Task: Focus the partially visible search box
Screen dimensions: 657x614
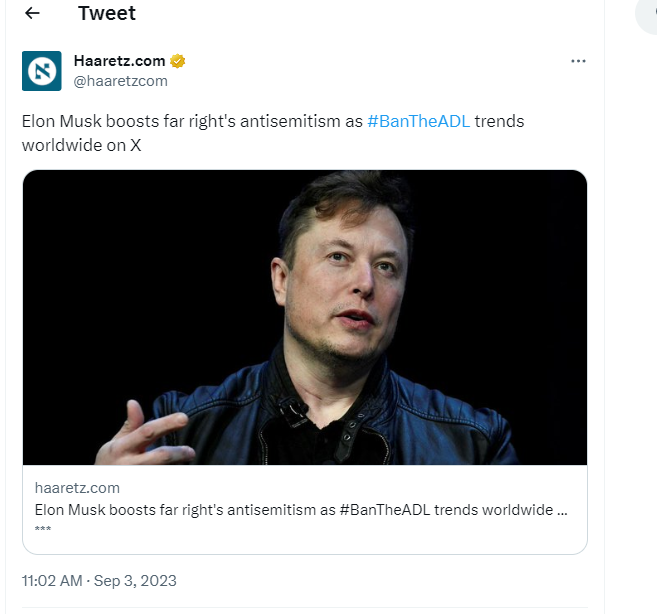Action: [648, 13]
